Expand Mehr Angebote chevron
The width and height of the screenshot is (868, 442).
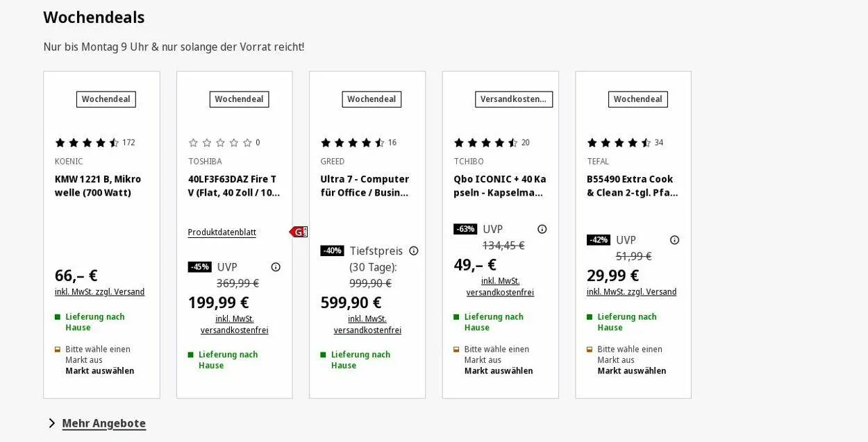[52, 423]
